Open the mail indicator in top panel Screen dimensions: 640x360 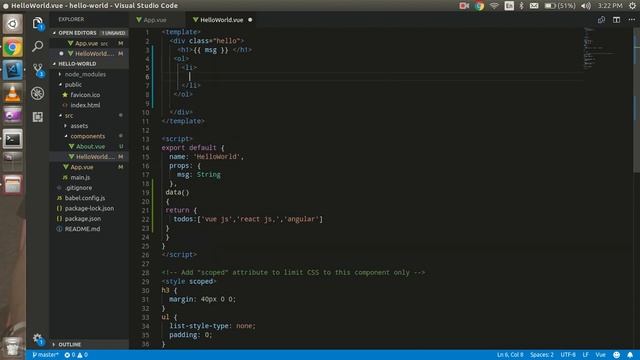coord(534,6)
